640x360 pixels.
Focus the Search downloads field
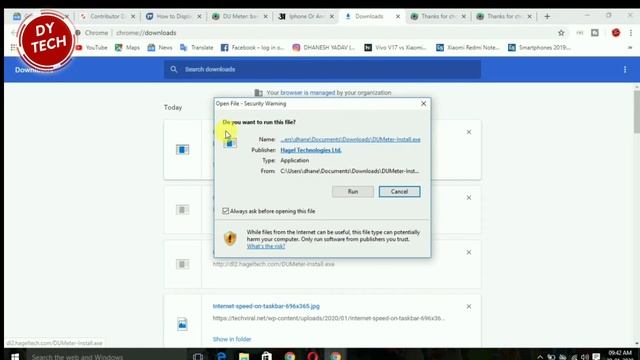322,69
